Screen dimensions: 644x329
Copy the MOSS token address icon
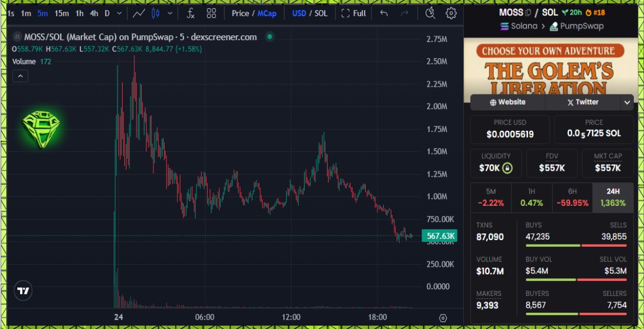point(528,13)
